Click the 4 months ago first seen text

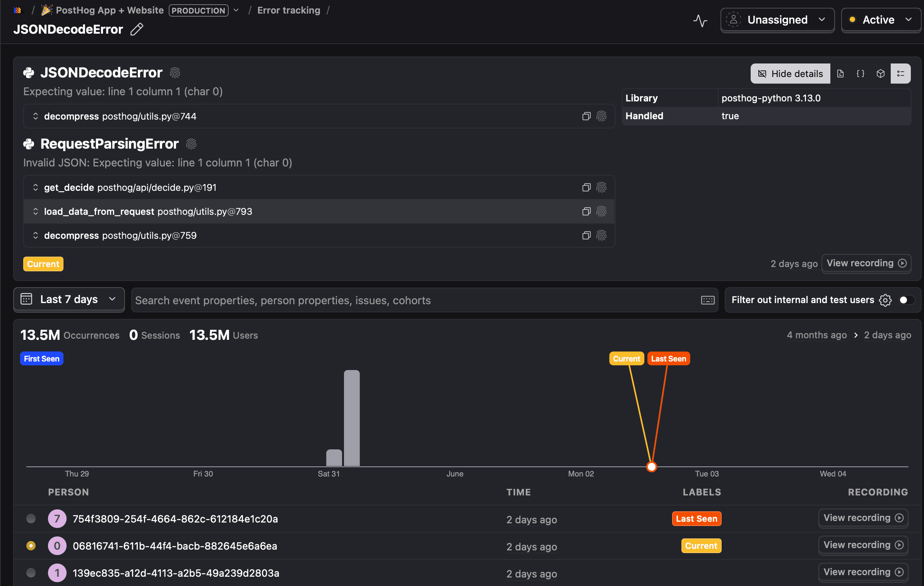coord(816,335)
